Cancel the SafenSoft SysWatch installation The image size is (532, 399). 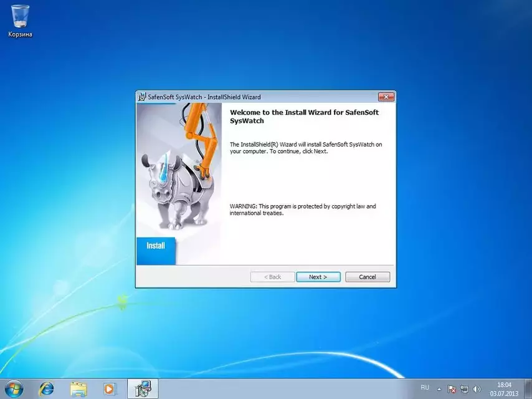click(x=368, y=277)
